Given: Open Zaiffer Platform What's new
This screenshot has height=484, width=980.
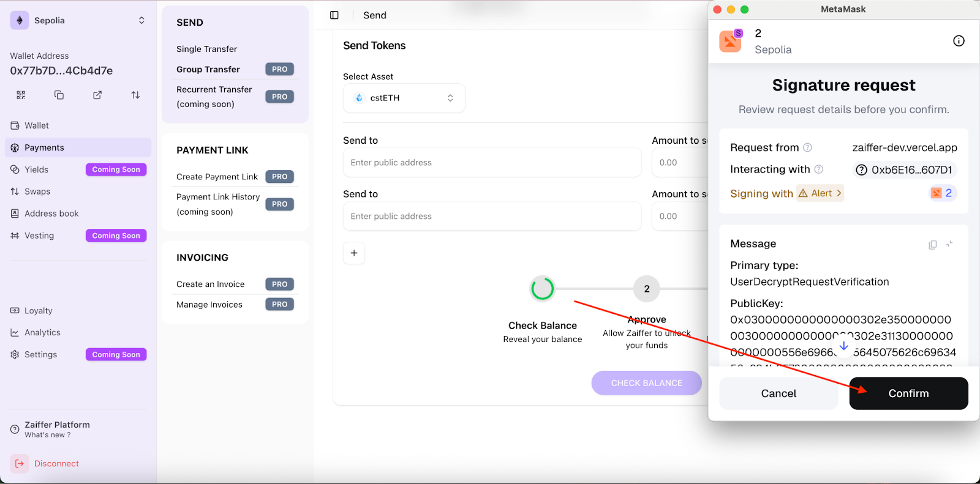Looking at the screenshot, I should 57,430.
